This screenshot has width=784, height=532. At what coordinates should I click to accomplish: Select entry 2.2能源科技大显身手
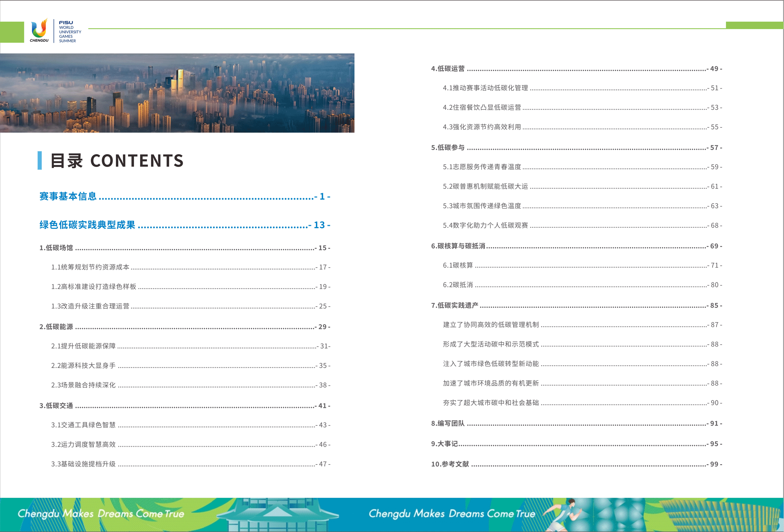191,365
